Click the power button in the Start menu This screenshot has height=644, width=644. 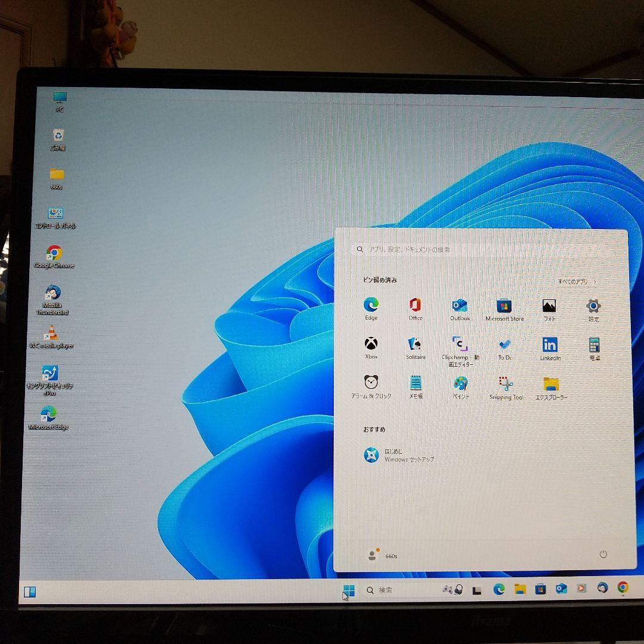coord(602,554)
